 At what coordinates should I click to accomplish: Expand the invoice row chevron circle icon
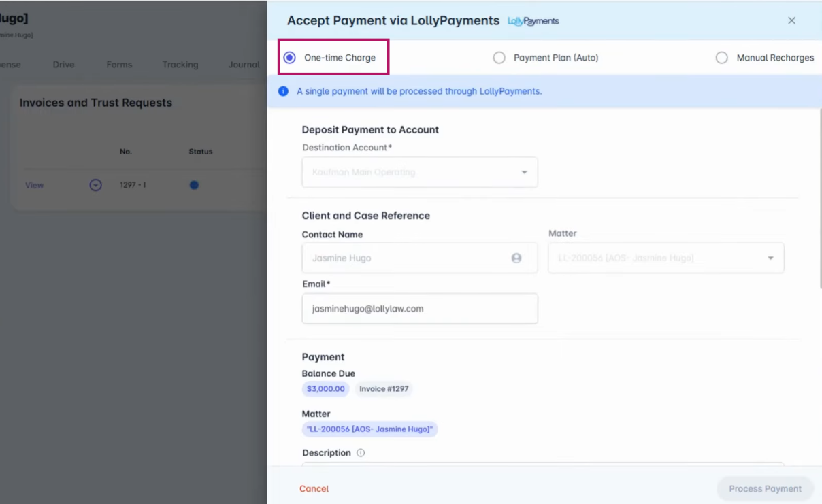[x=95, y=185]
